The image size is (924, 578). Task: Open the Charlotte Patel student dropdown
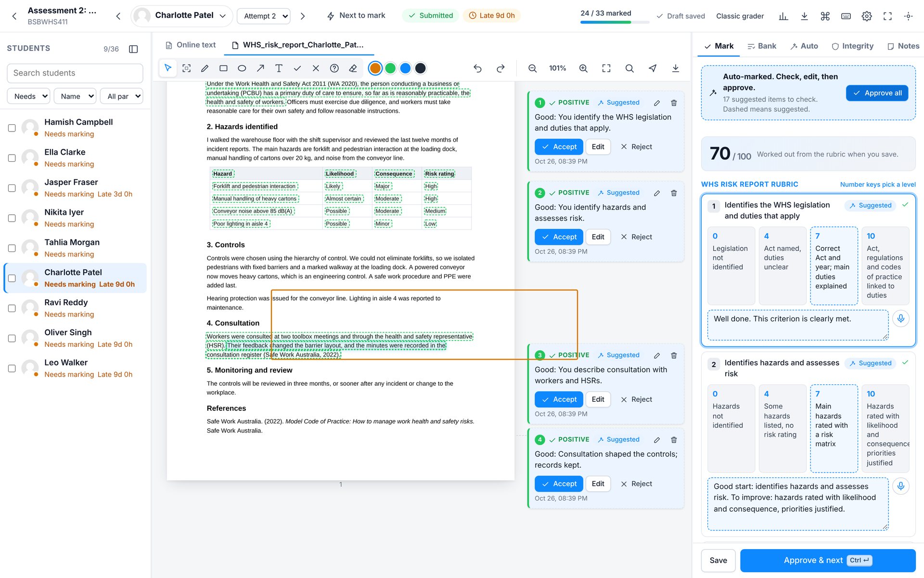coord(182,16)
